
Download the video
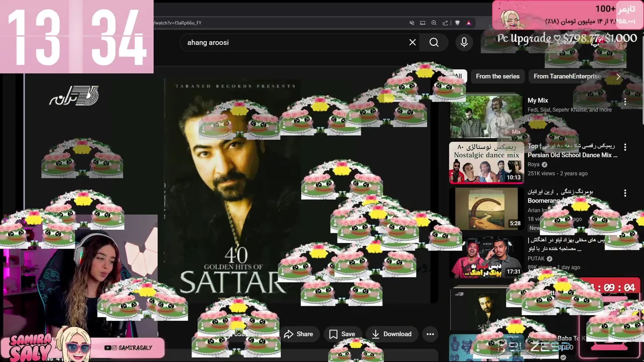(392, 334)
